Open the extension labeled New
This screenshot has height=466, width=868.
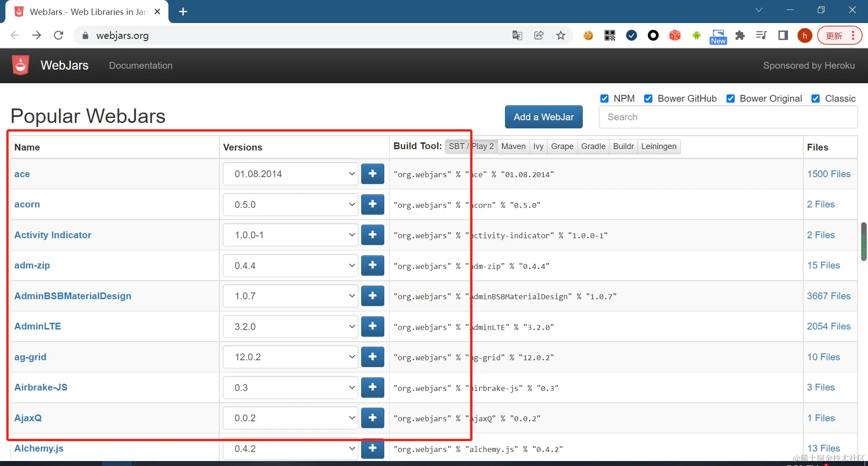coord(718,37)
